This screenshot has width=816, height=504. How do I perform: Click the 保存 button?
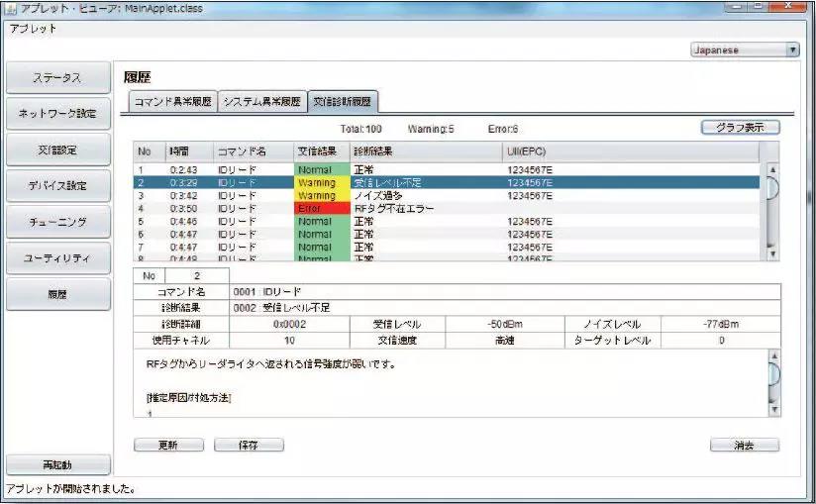point(249,445)
